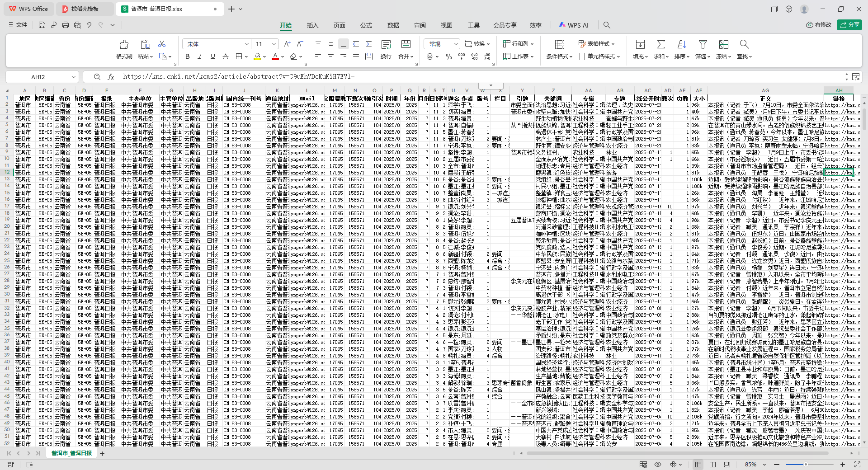Click the Conditional Formatting (条件格式) icon
The image size is (868, 470).
click(x=560, y=44)
